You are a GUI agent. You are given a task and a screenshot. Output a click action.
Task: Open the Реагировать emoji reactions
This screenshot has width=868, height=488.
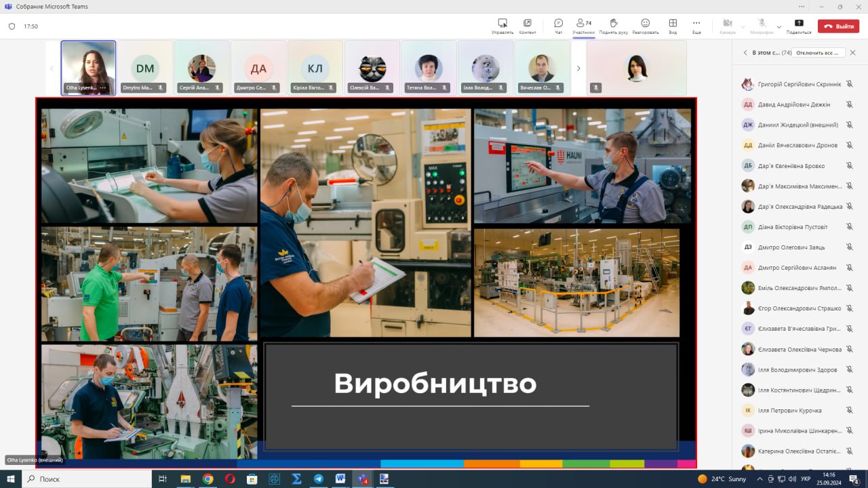(x=645, y=26)
